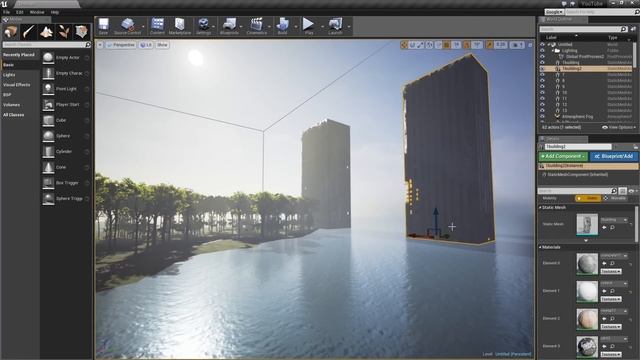Open the Lit view mode dropdown
The image size is (640, 360).
point(146,45)
